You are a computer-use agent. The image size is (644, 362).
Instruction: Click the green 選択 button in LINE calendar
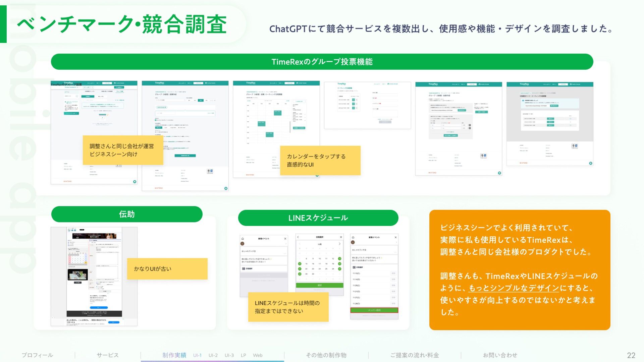[320, 285]
